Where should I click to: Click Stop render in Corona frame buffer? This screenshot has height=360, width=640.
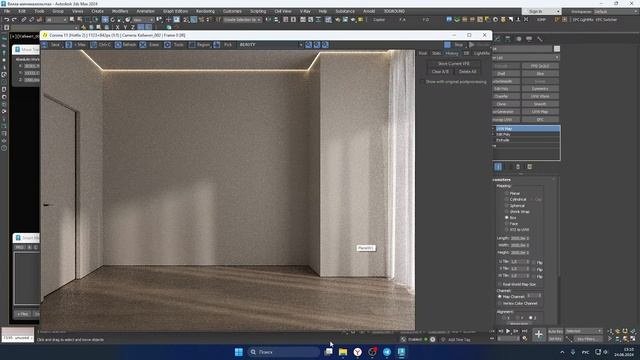click(x=454, y=45)
